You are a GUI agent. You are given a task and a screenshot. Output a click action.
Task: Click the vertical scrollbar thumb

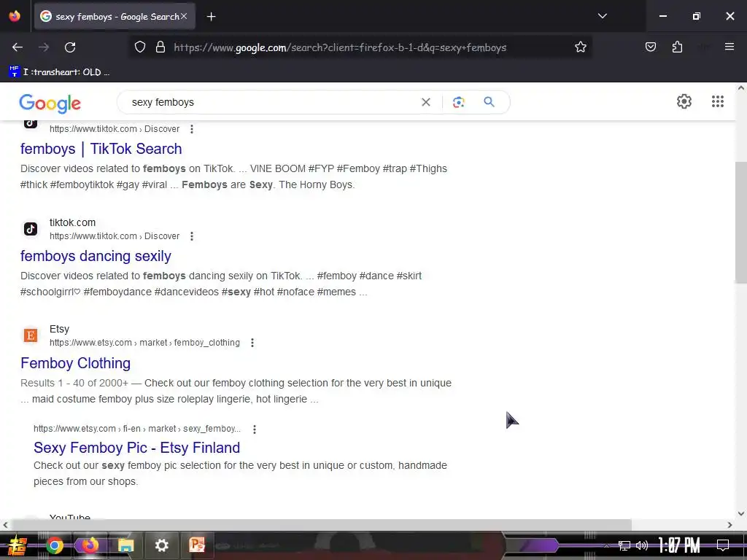click(x=740, y=222)
